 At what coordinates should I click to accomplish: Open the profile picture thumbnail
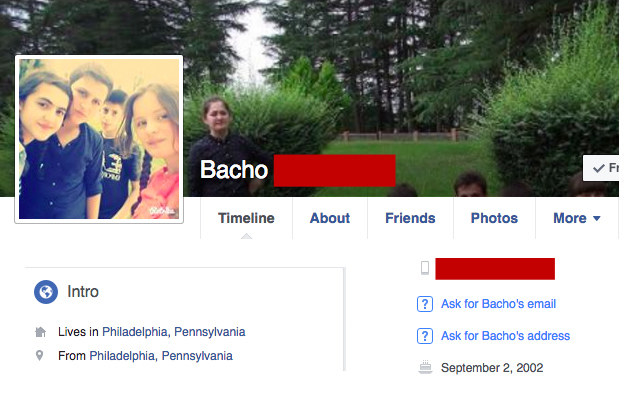pos(99,139)
